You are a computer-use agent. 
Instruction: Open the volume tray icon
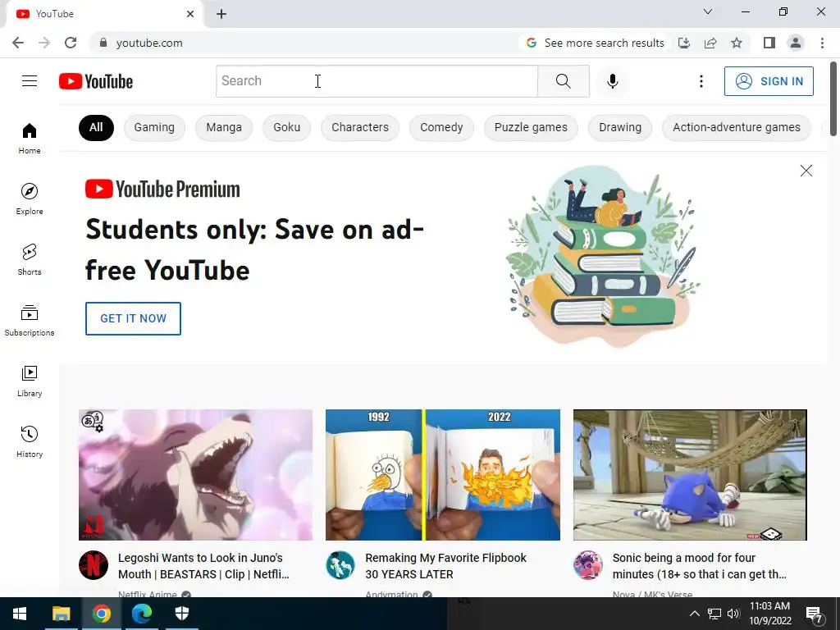click(x=733, y=614)
